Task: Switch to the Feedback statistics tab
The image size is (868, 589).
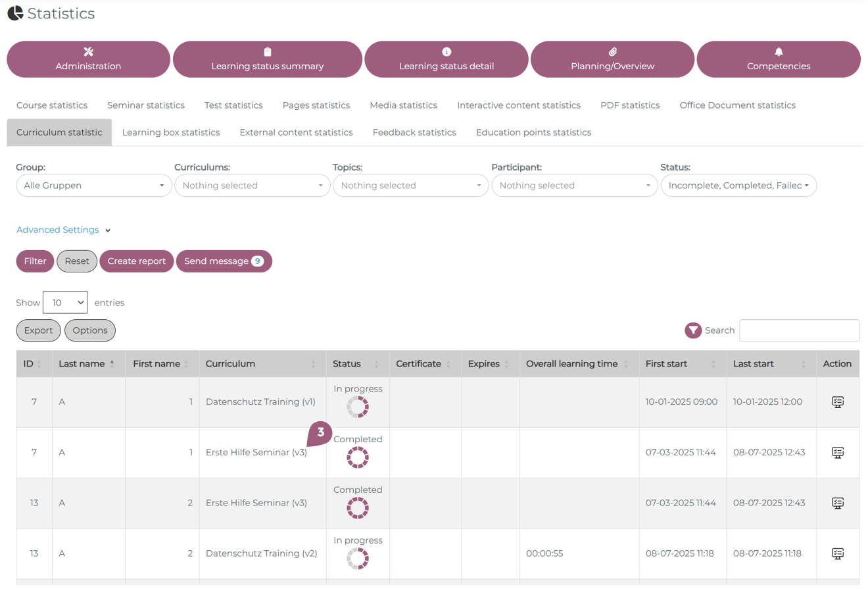Action: click(x=414, y=132)
